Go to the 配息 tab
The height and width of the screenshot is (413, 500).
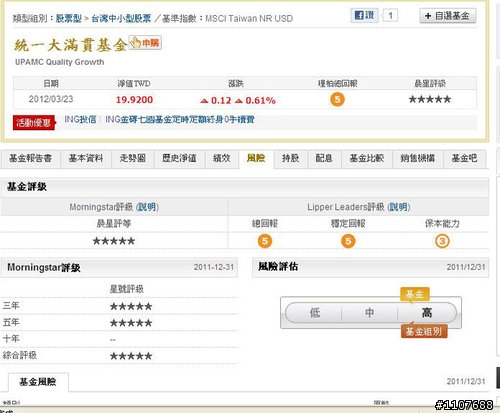pos(324,158)
